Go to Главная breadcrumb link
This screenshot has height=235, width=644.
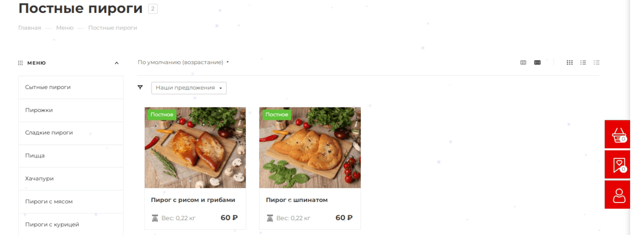[x=30, y=28]
